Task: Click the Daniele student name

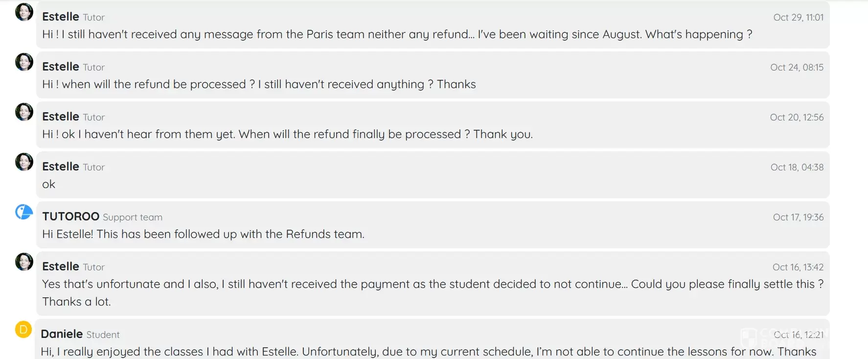Action: 62,334
